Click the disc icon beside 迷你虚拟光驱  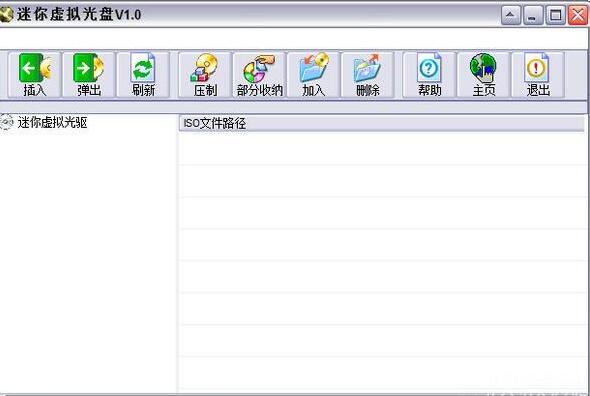[7, 122]
